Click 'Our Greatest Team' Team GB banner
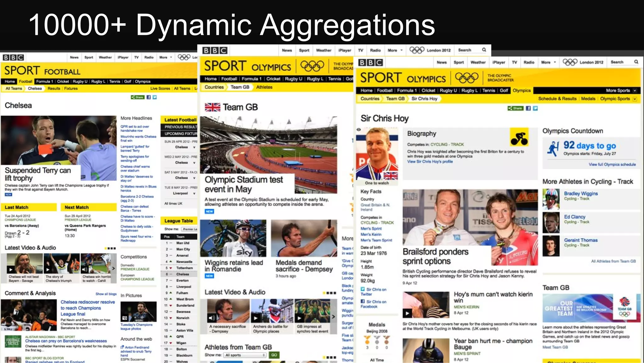Viewport: 644px width, 363px height. pyautogui.click(x=591, y=308)
